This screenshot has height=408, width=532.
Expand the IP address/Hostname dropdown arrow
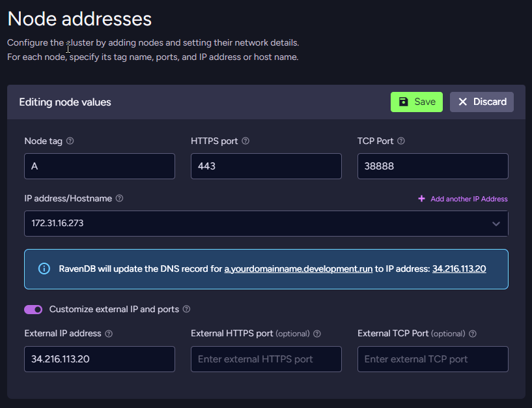point(496,224)
